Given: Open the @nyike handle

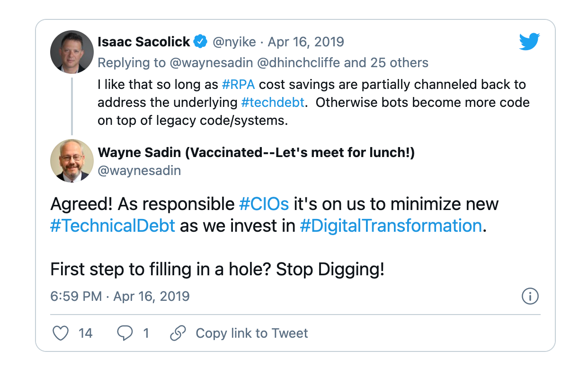Looking at the screenshot, I should point(234,42).
